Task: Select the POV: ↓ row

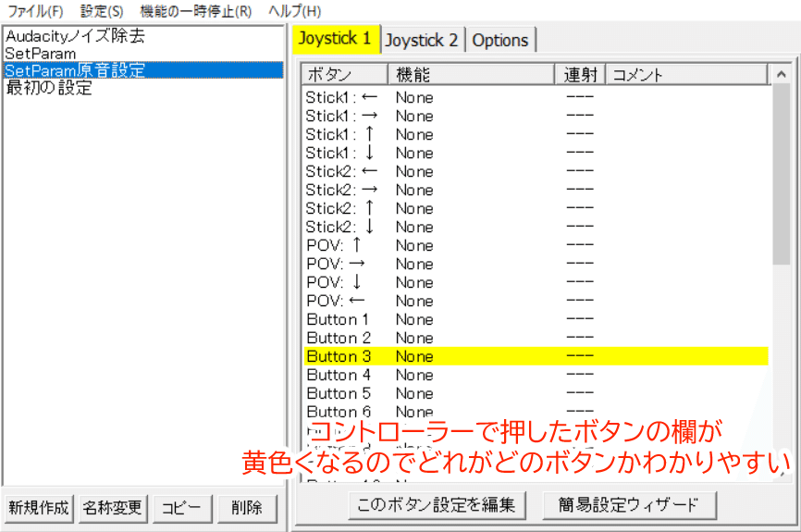Action: pos(536,282)
